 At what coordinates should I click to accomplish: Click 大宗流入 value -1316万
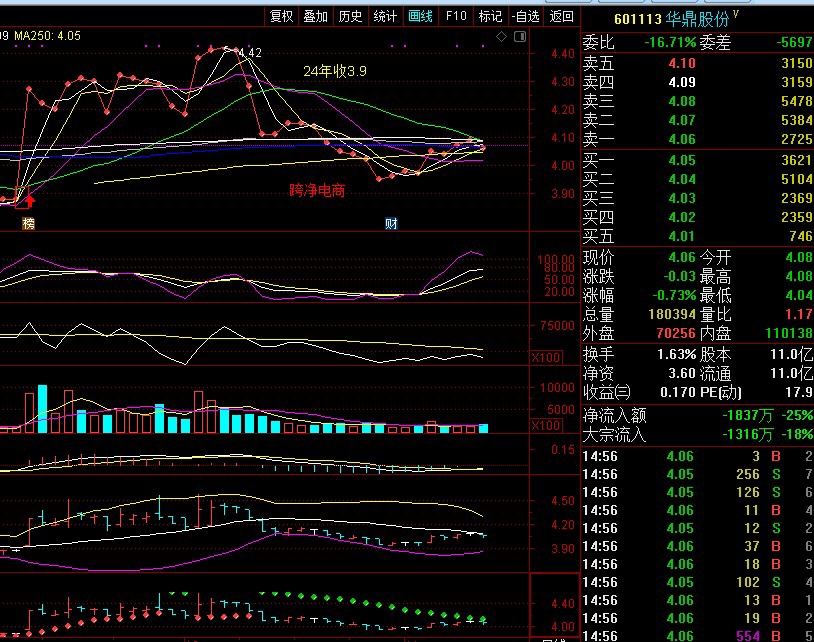coord(748,434)
